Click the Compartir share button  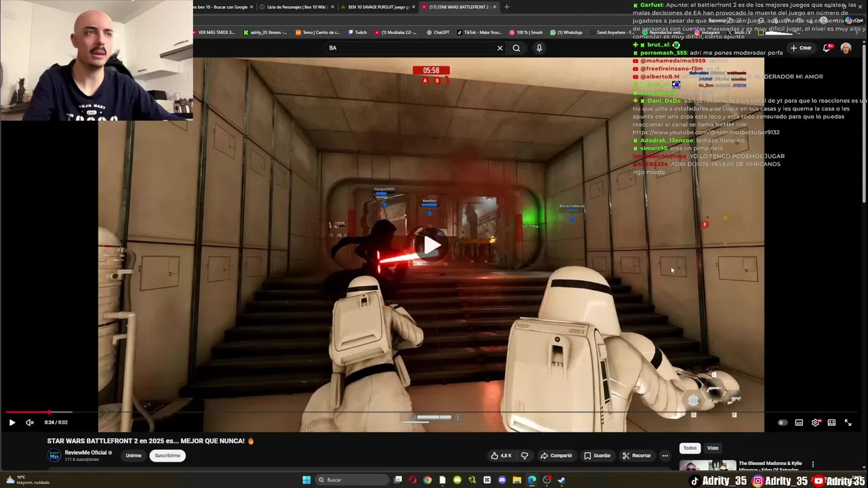(x=556, y=455)
